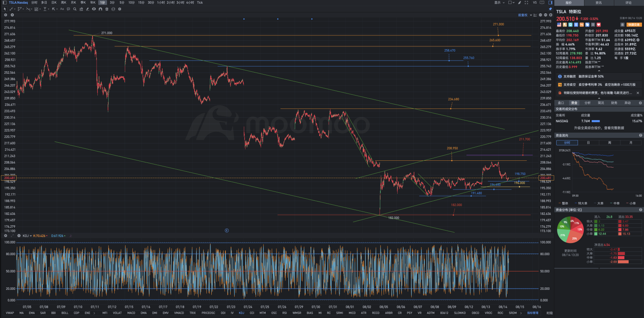Expand the arrow tool dropdown
644x318 pixels.
click(x=57, y=9)
